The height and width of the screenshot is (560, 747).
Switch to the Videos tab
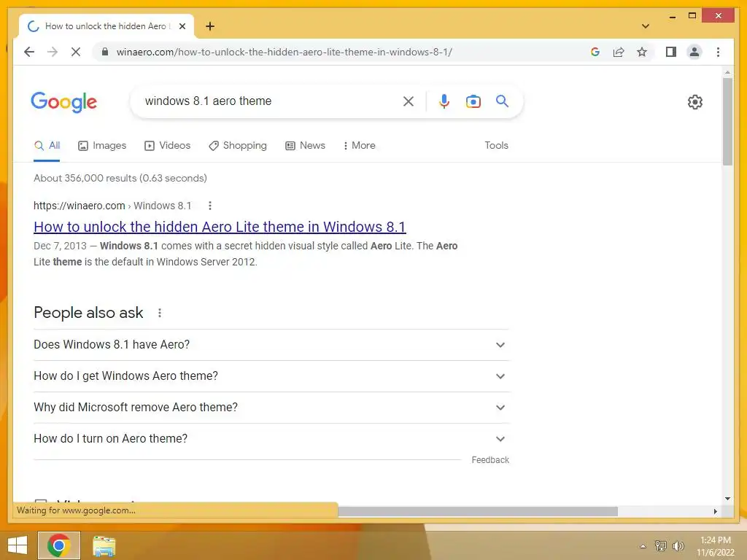click(x=167, y=146)
